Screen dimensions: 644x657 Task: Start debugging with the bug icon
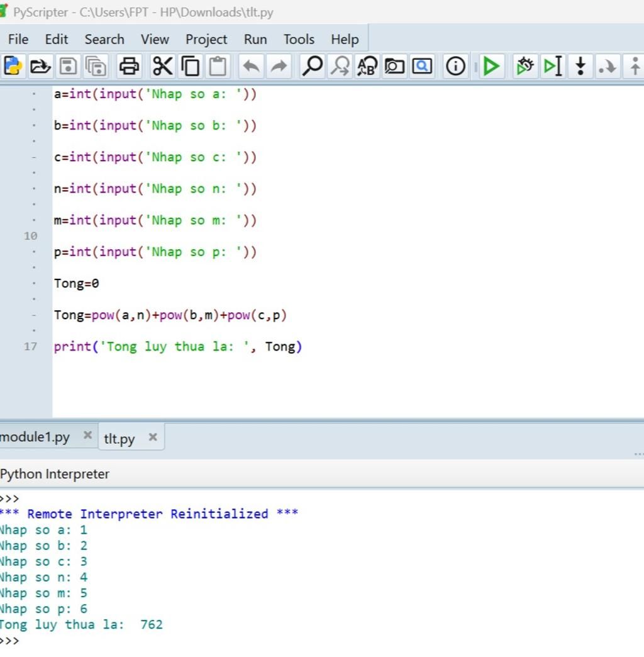pyautogui.click(x=524, y=65)
